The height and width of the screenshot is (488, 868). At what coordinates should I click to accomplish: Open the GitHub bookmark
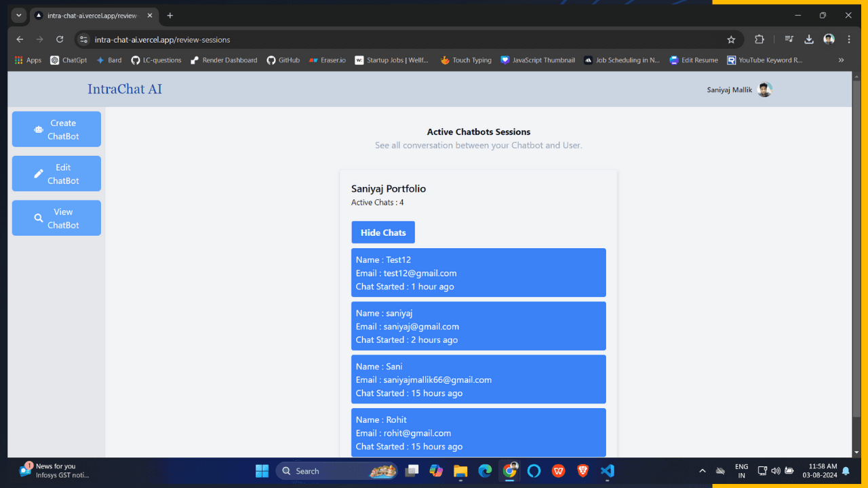coord(283,60)
